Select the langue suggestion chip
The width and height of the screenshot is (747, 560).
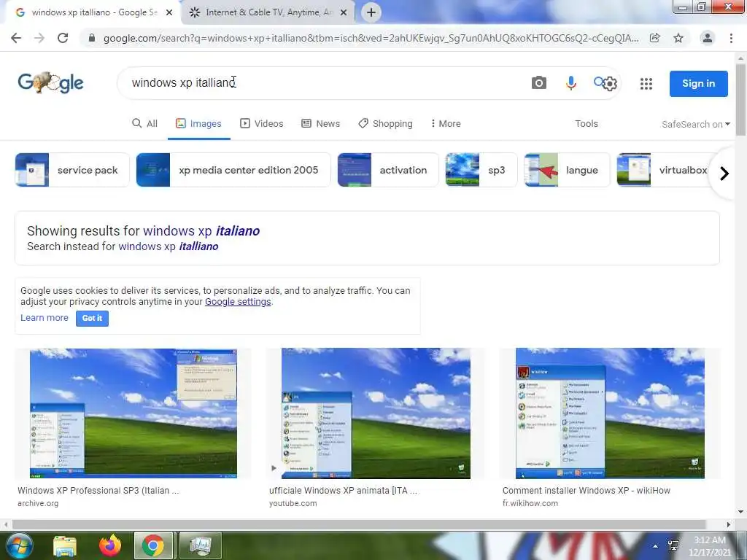[x=567, y=170]
